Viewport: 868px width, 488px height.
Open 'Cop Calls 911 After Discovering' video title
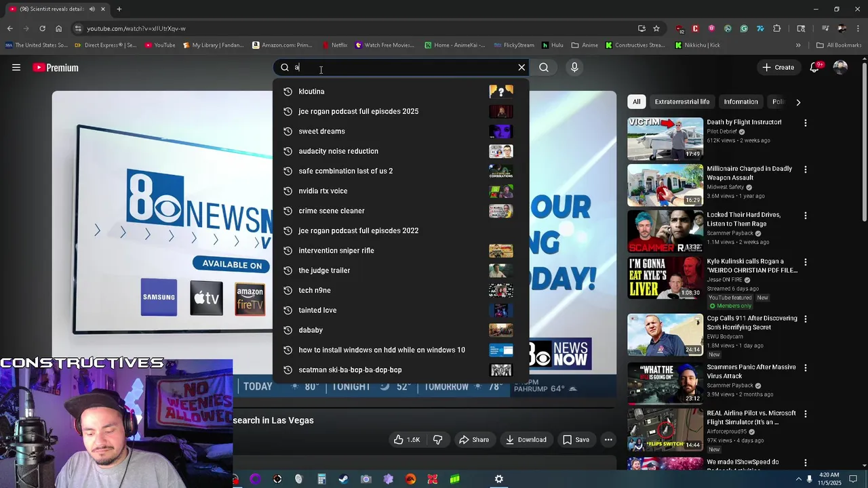pos(752,322)
